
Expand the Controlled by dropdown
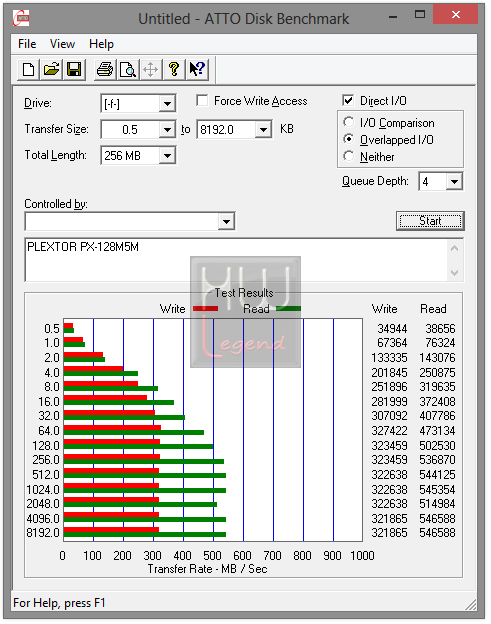coord(226,221)
